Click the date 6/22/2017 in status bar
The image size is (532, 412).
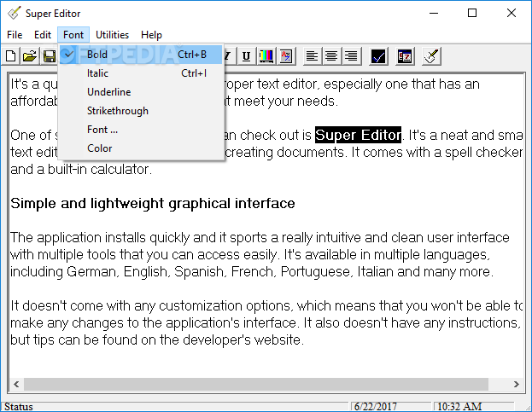tap(375, 406)
